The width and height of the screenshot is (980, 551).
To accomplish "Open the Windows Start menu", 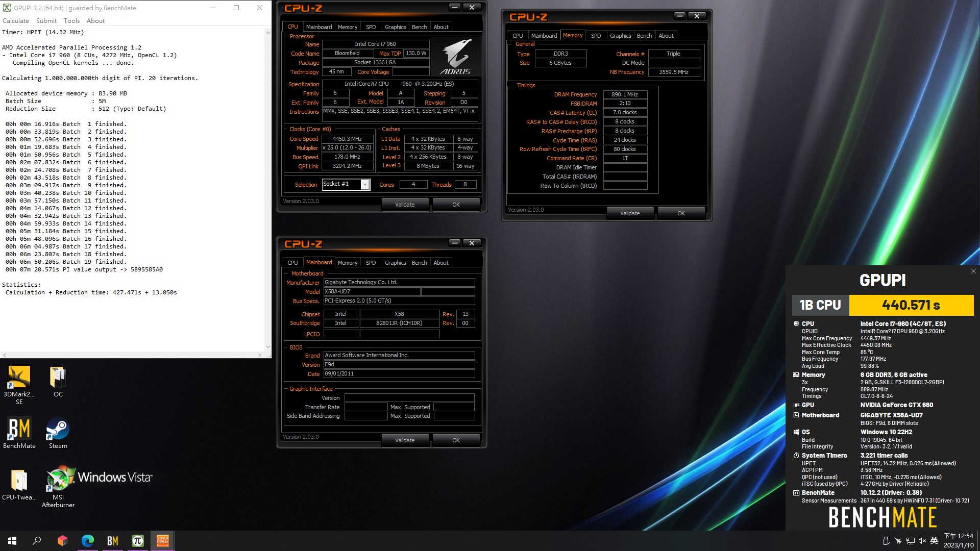I will coord(12,541).
